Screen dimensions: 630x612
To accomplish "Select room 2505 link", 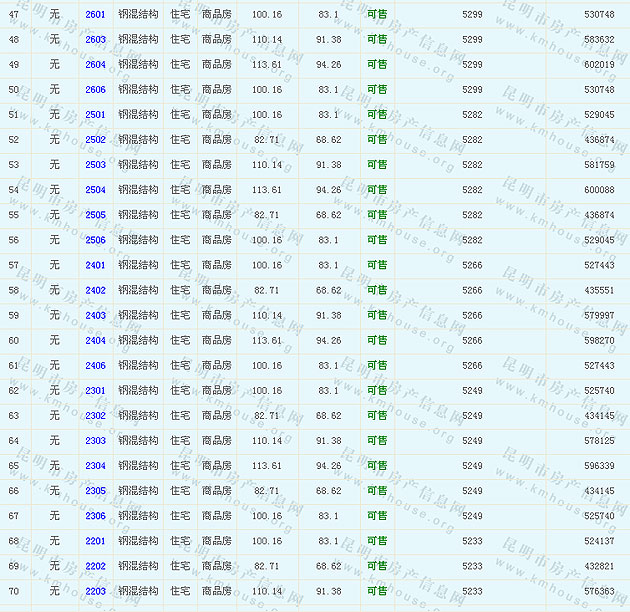I will [x=95, y=215].
